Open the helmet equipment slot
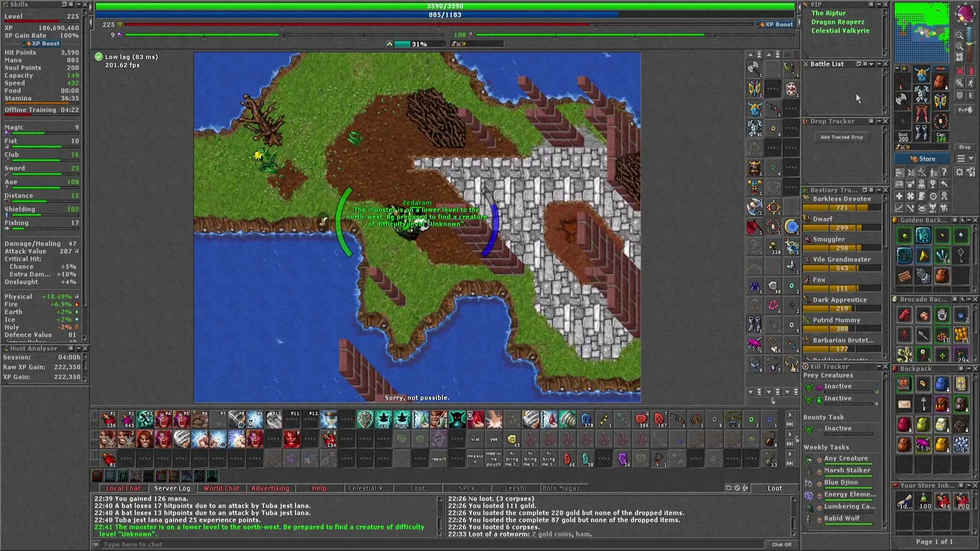This screenshot has width=980, height=551. 922,74
